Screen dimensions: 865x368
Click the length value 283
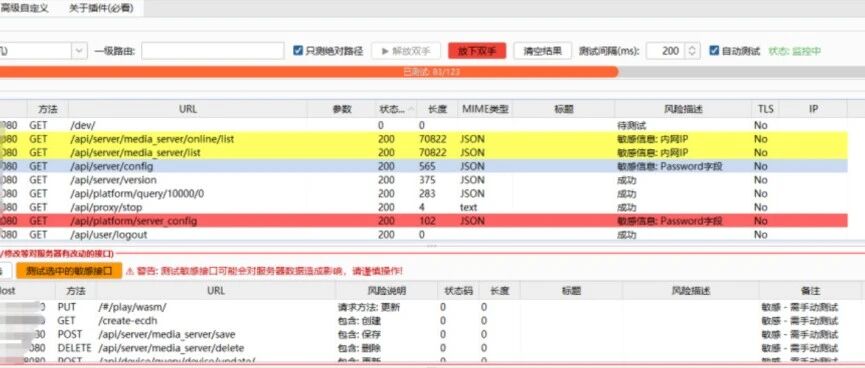click(427, 194)
